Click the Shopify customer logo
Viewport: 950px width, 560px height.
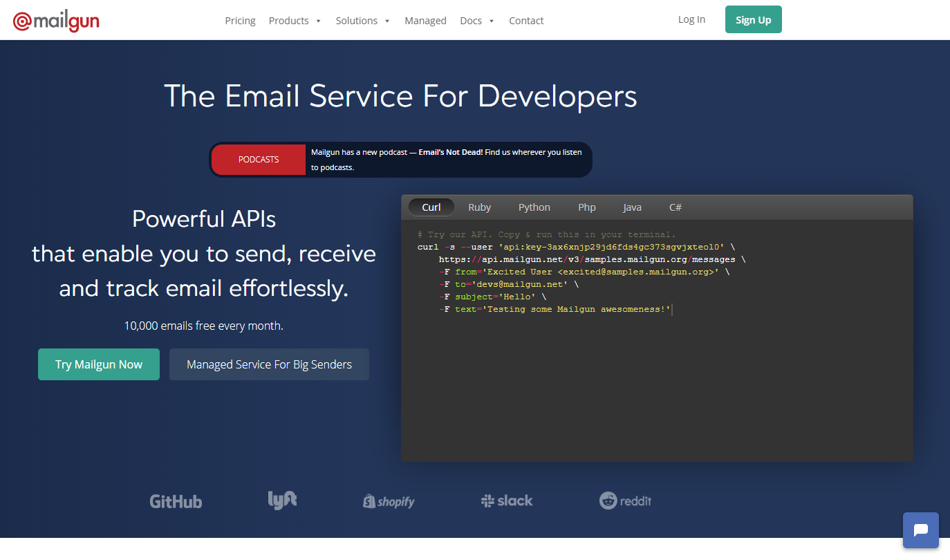[389, 501]
